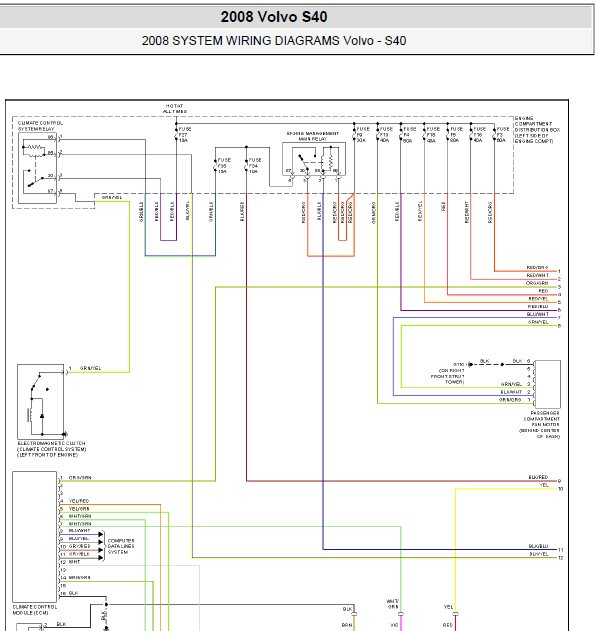The image size is (596, 631).
Task: Click the "WHT" label at CCM pin 12
Action: pos(74,562)
